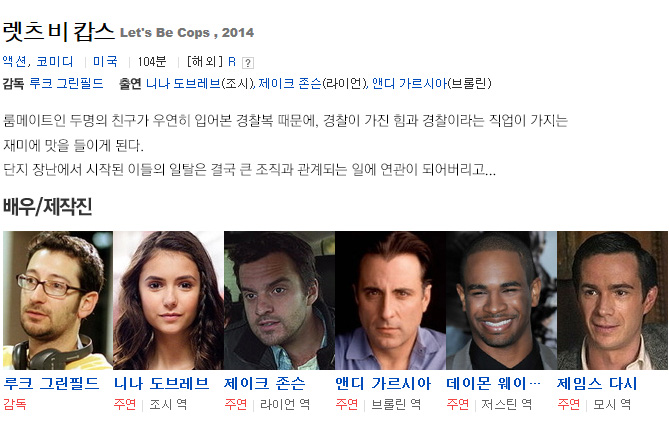Select the 미국 country link
Screen dimensions: 669x431
[x=105, y=61]
